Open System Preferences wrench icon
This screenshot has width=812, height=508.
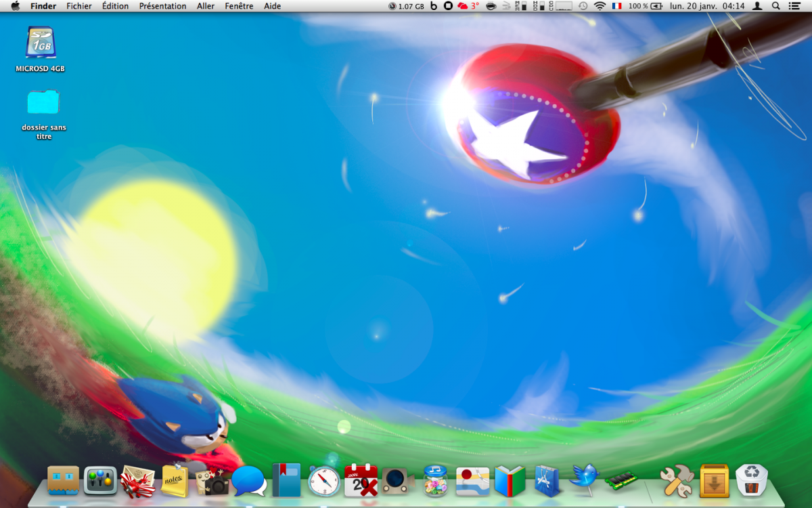(x=677, y=481)
